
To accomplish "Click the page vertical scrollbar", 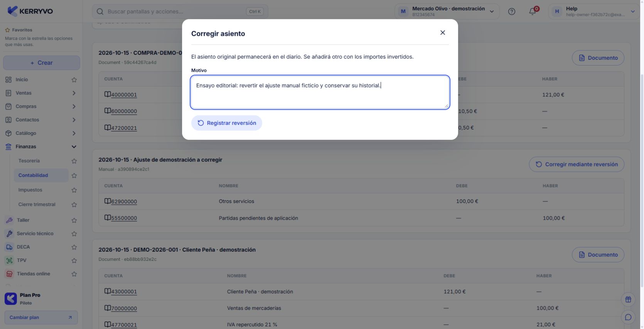I will click(x=642, y=181).
